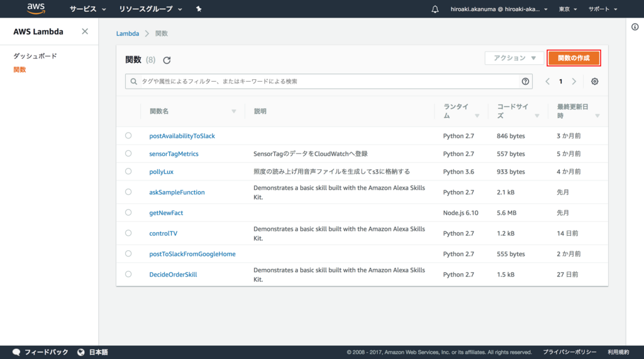Focus the function filter search field

(x=328, y=81)
